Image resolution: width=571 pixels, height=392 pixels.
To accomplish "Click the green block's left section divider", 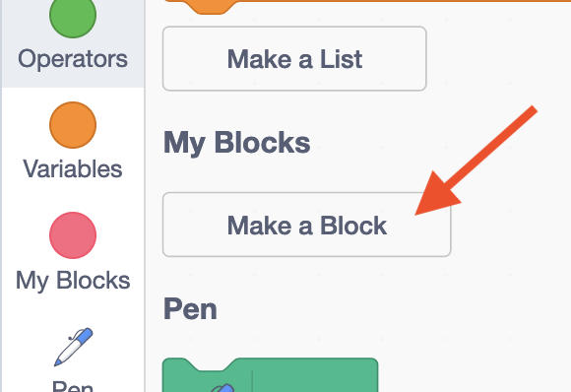I will 252,381.
